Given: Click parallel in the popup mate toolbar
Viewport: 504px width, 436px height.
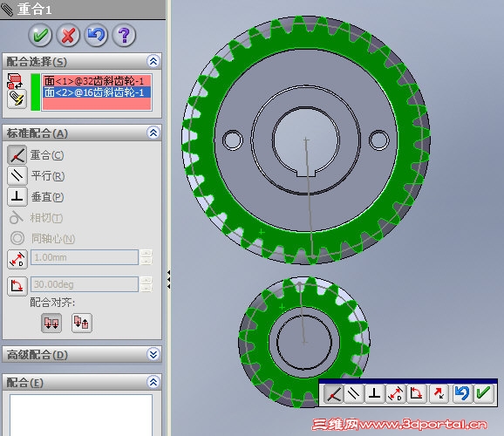Looking at the screenshot, I should pos(354,393).
